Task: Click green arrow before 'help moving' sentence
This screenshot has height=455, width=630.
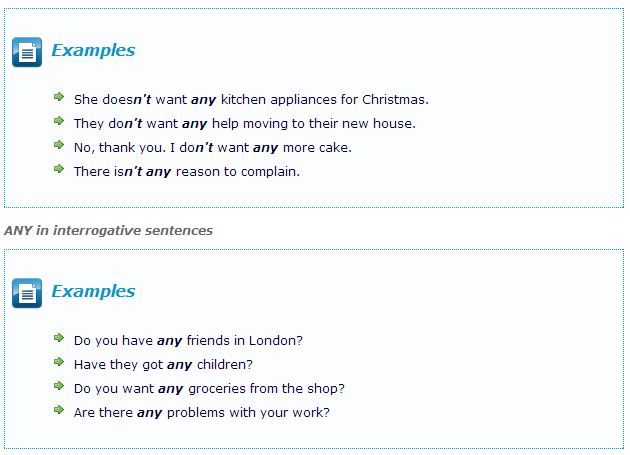Action: click(59, 122)
